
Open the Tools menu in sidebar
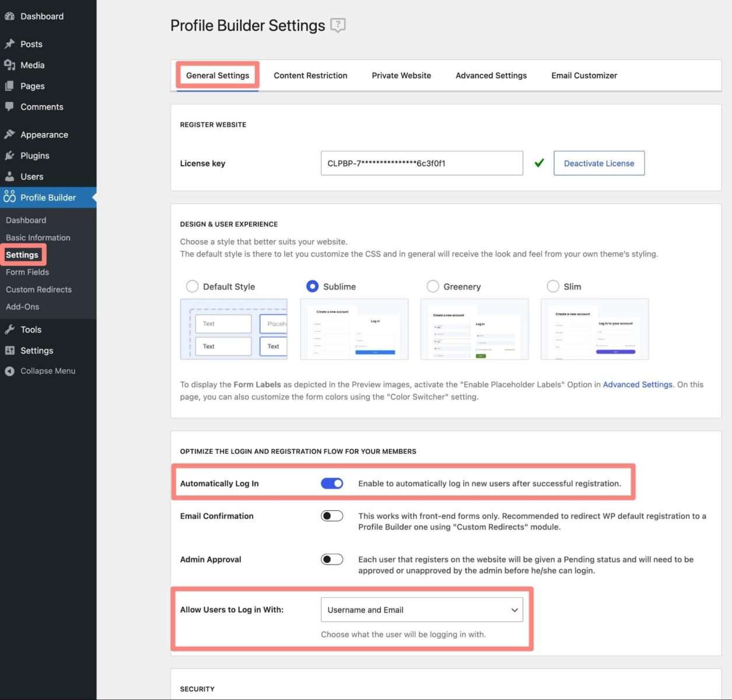31,329
